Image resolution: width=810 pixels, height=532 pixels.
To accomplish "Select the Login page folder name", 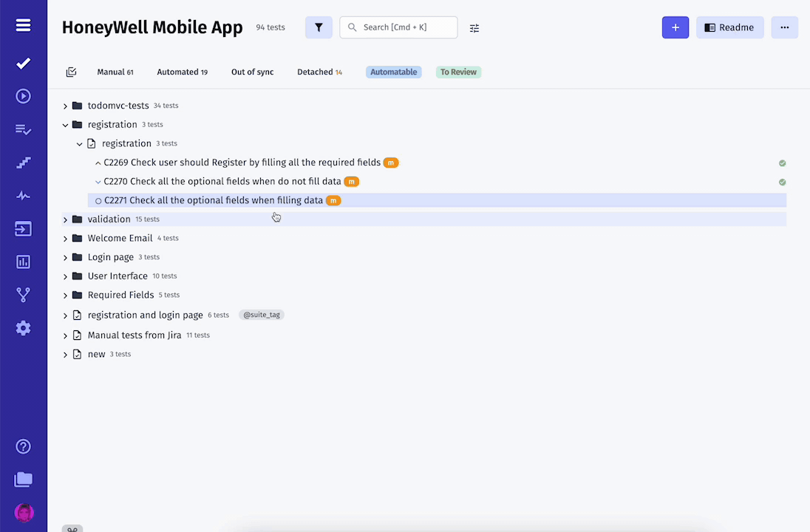I will point(111,257).
